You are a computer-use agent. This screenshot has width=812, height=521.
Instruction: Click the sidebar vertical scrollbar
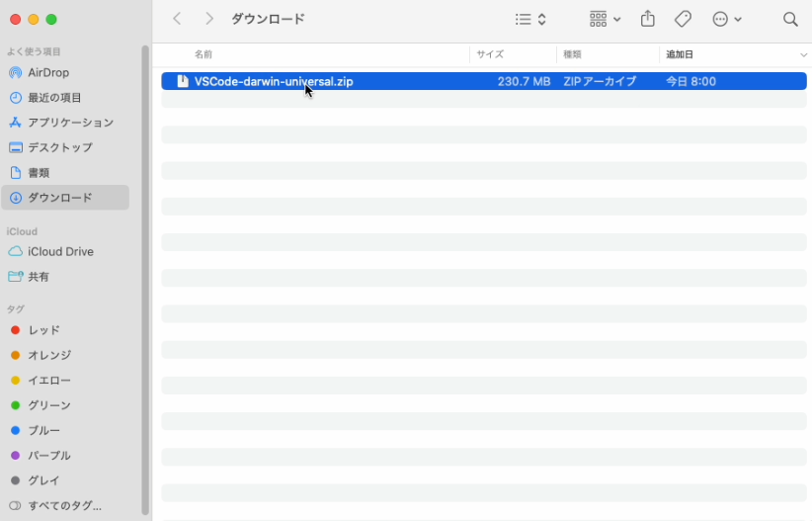[x=145, y=280]
